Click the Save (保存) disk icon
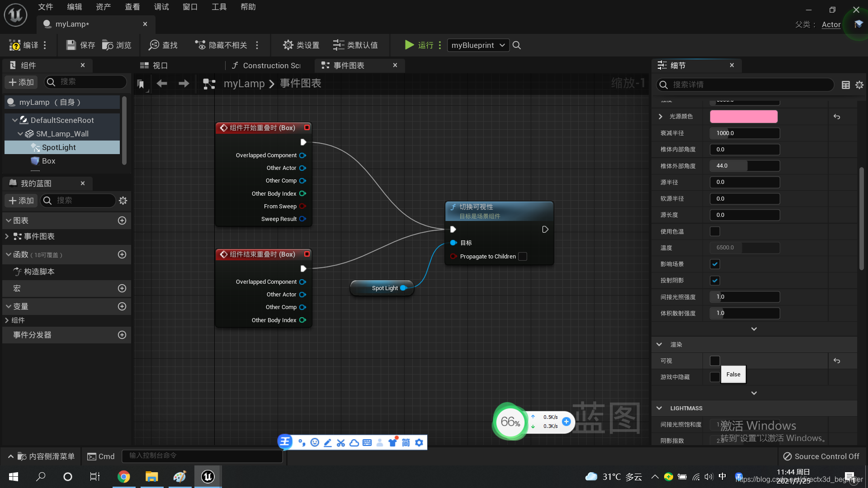The image size is (868, 488). (71, 45)
